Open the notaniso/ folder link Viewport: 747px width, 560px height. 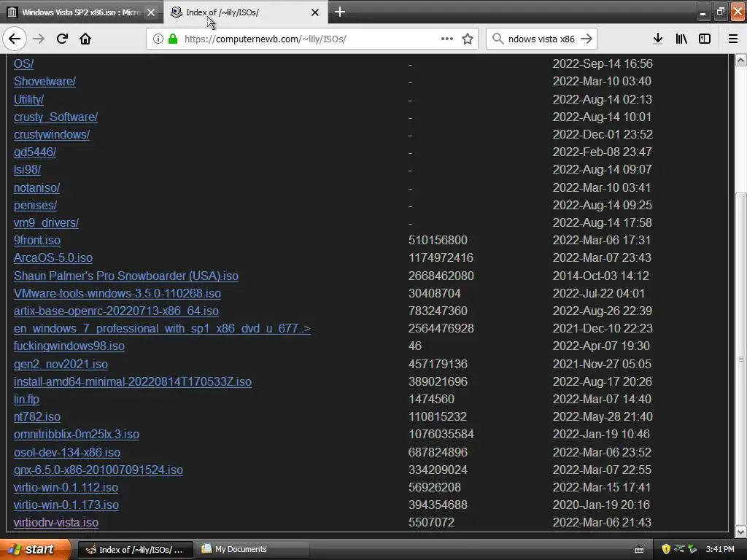click(x=36, y=187)
